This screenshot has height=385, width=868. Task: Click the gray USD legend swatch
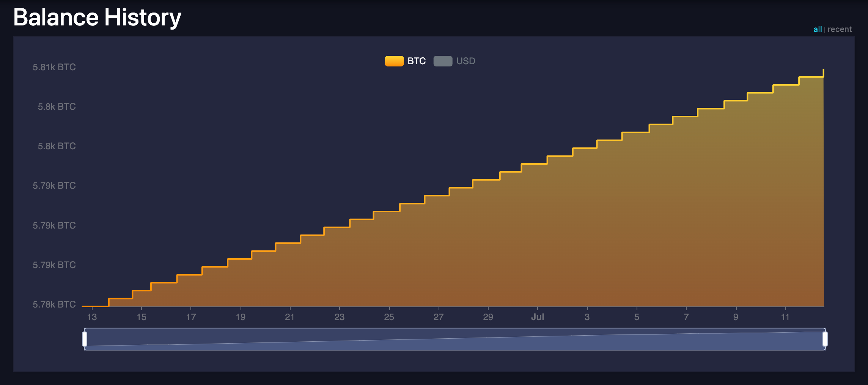point(443,61)
